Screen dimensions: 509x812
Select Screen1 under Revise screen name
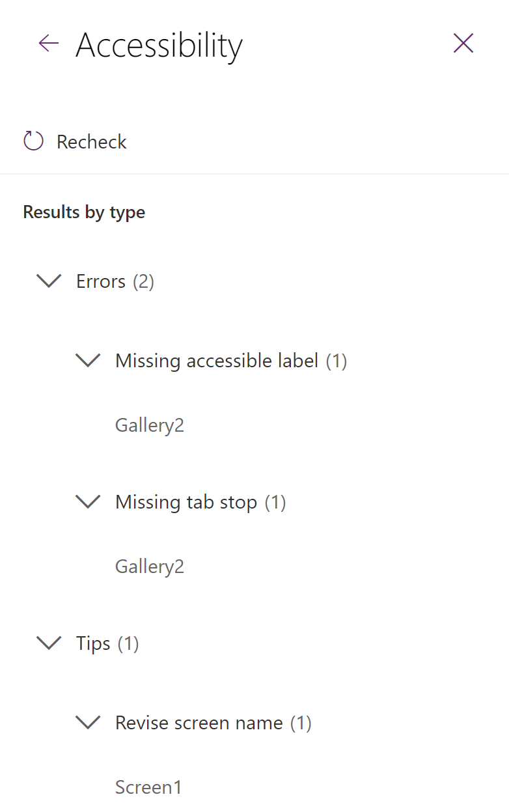(148, 787)
